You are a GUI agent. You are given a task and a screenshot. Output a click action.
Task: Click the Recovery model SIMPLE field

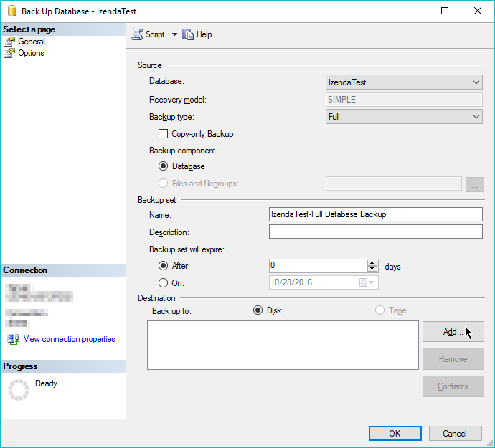(404, 100)
